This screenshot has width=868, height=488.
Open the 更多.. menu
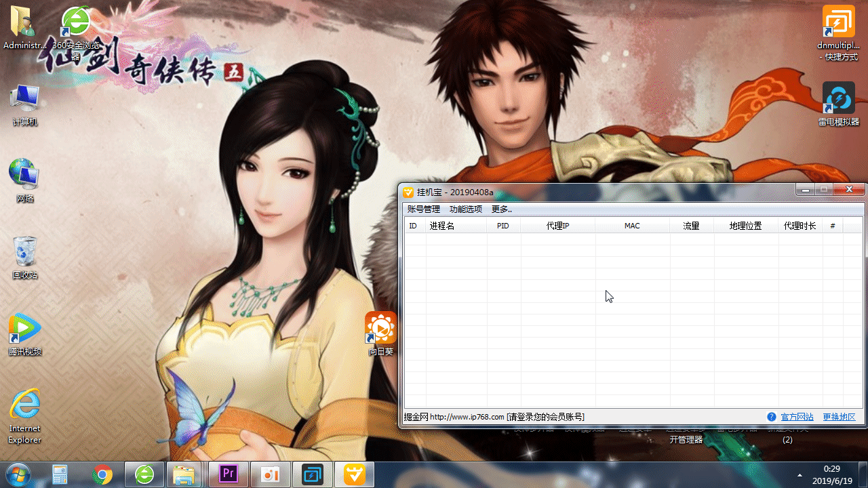tap(502, 209)
